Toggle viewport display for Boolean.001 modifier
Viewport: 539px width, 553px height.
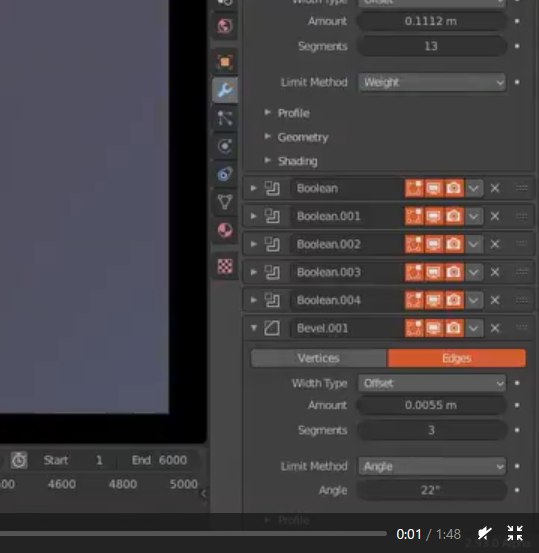(x=434, y=216)
